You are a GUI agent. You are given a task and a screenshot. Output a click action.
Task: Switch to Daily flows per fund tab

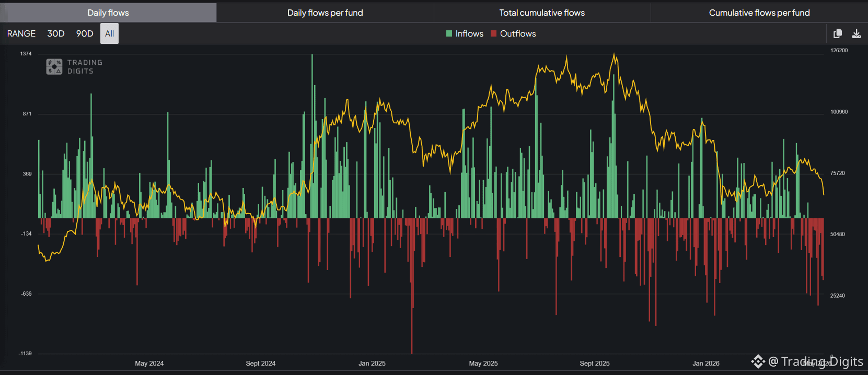[325, 13]
